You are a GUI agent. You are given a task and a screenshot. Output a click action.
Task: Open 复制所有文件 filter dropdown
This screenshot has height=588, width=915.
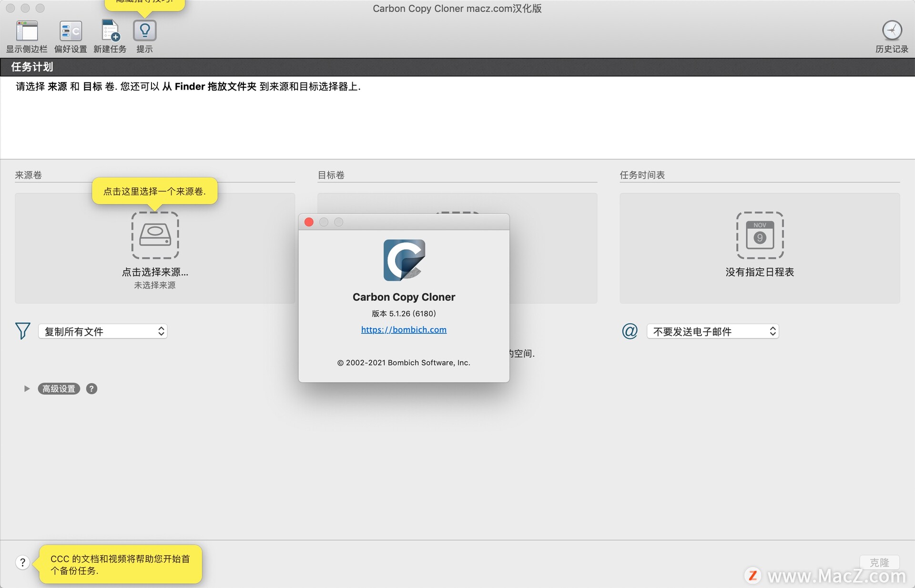pos(103,331)
